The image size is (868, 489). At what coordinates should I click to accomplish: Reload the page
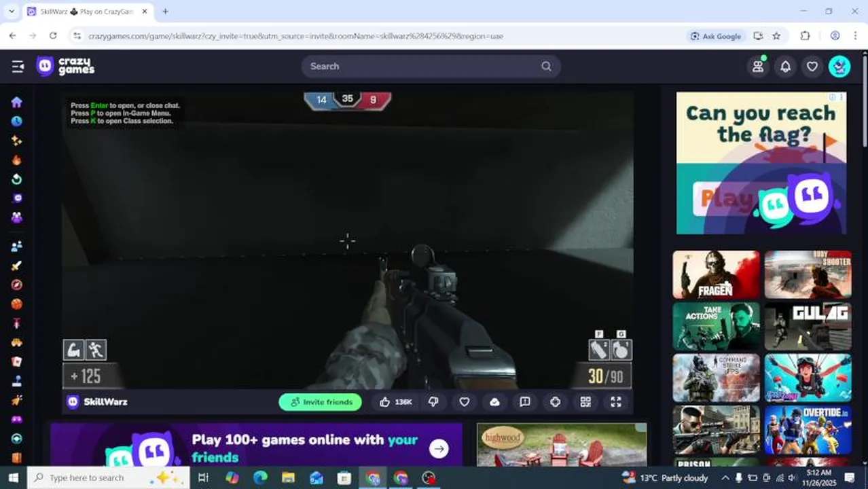point(53,36)
